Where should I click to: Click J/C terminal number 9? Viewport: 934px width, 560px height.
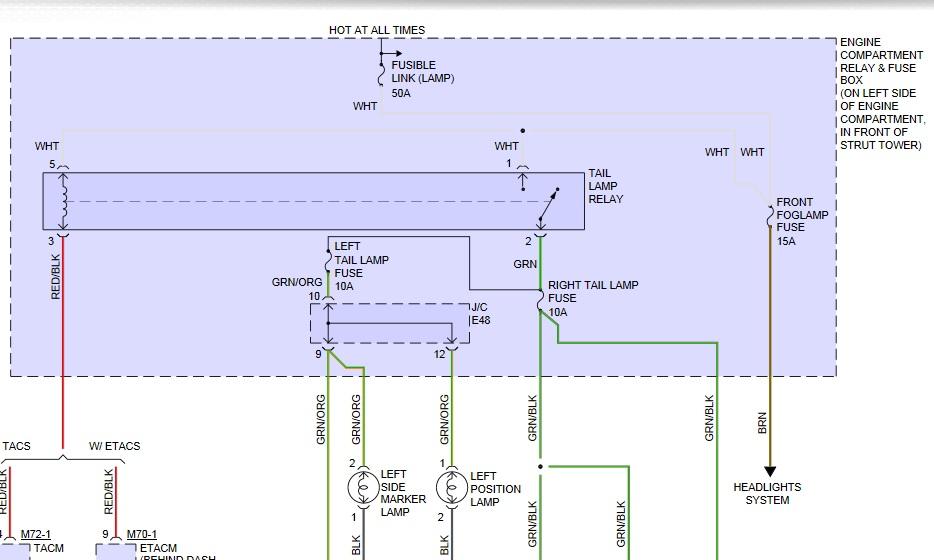click(318, 354)
